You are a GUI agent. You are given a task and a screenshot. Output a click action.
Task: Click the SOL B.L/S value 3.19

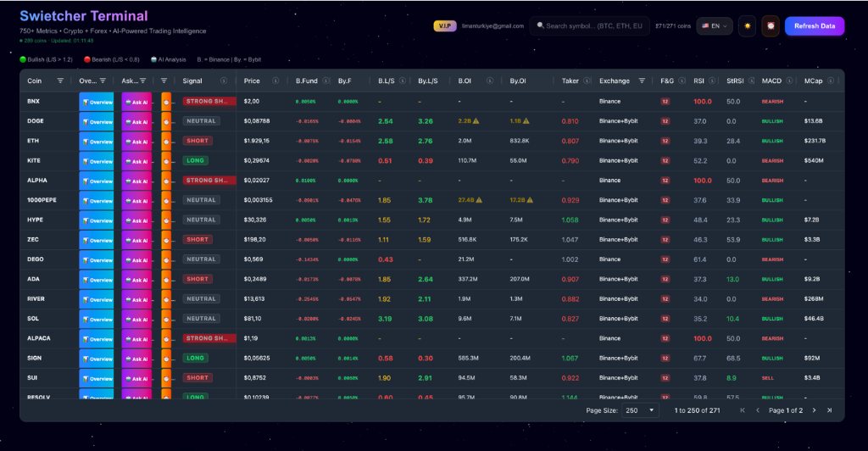click(x=385, y=319)
